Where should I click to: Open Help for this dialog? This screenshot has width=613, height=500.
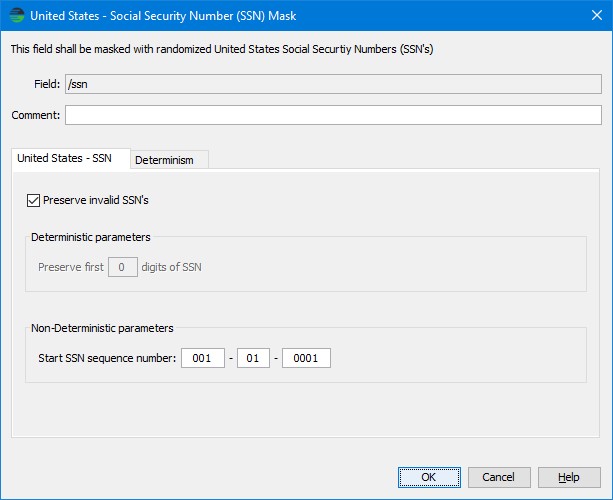[569, 477]
